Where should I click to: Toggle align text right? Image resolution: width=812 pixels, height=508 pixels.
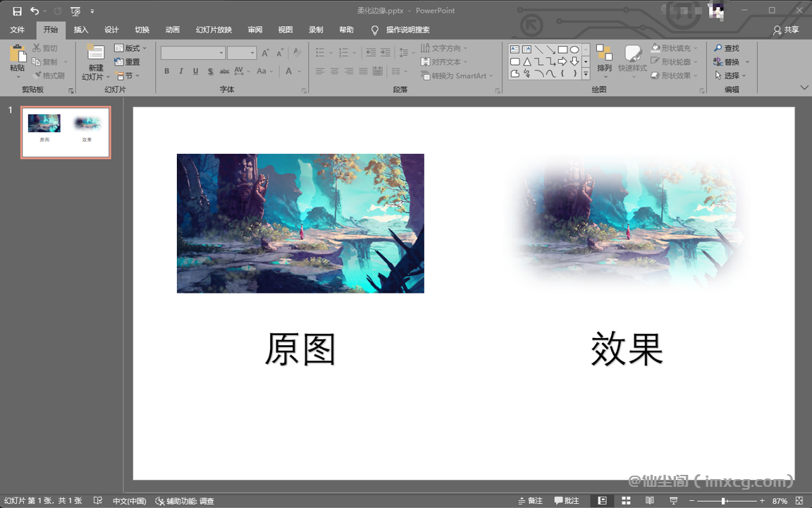349,71
